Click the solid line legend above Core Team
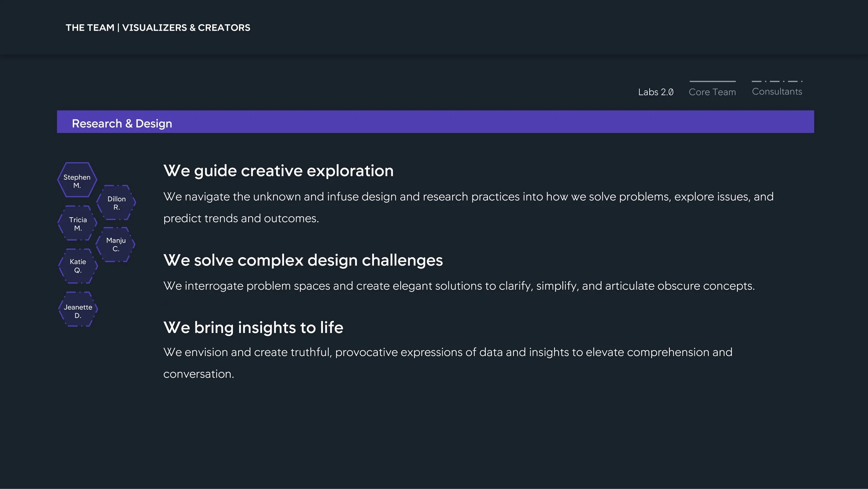The width and height of the screenshot is (868, 489). pos(712,81)
